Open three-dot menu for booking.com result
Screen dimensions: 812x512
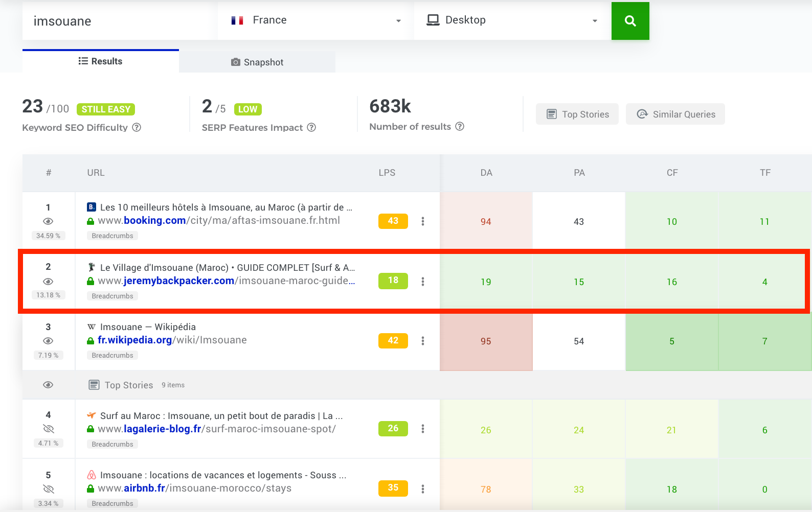422,221
